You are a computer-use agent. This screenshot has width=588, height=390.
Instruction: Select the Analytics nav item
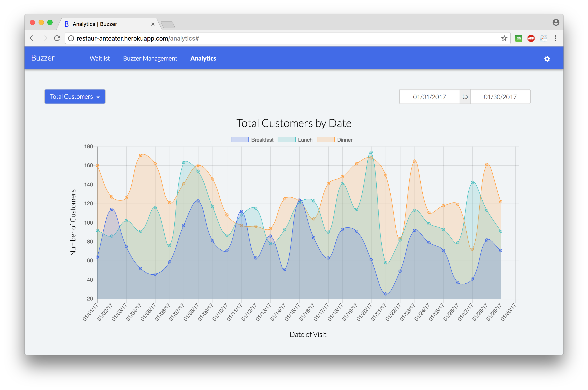(x=203, y=58)
